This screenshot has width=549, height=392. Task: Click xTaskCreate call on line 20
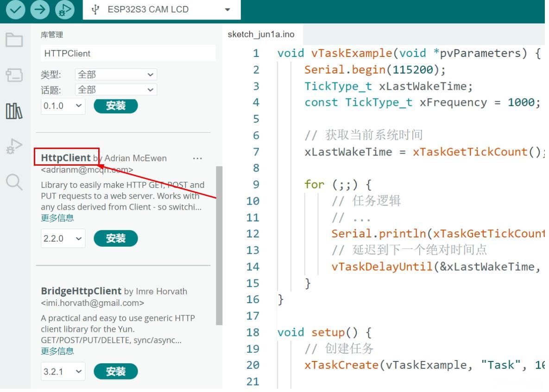[341, 365]
